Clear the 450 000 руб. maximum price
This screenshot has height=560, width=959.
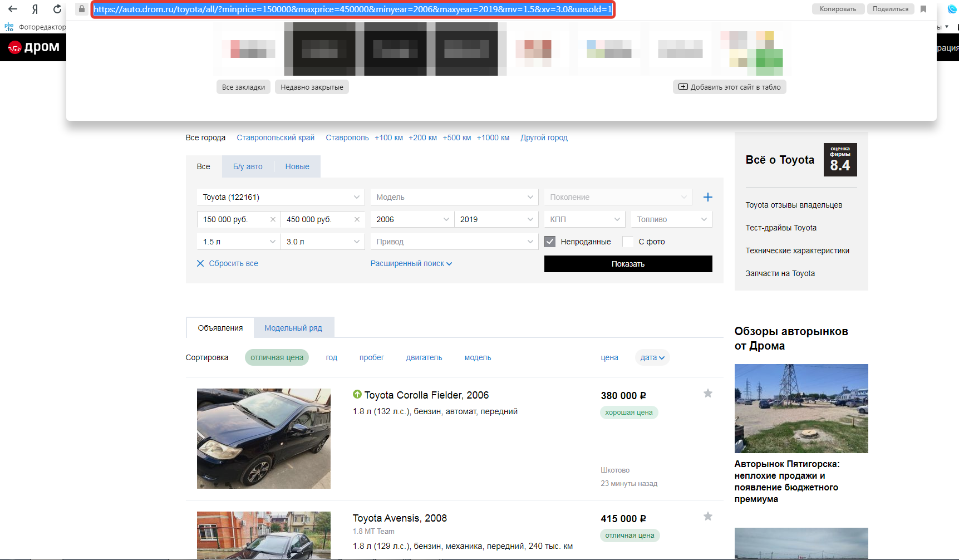(x=357, y=219)
